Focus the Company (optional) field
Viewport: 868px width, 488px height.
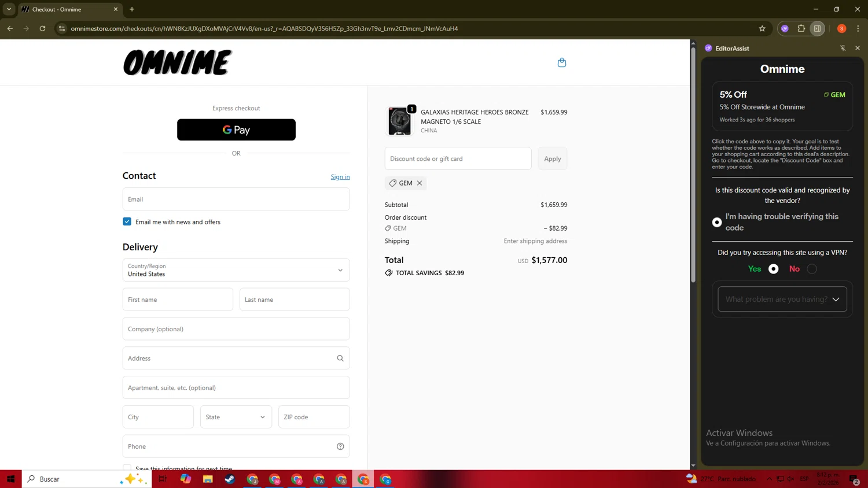(x=236, y=329)
